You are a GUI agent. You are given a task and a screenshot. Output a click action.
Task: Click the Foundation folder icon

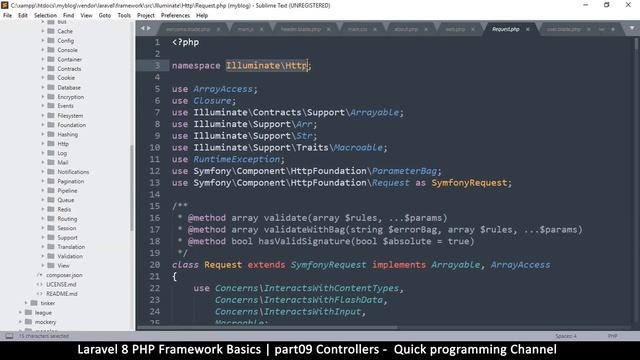[x=51, y=125]
